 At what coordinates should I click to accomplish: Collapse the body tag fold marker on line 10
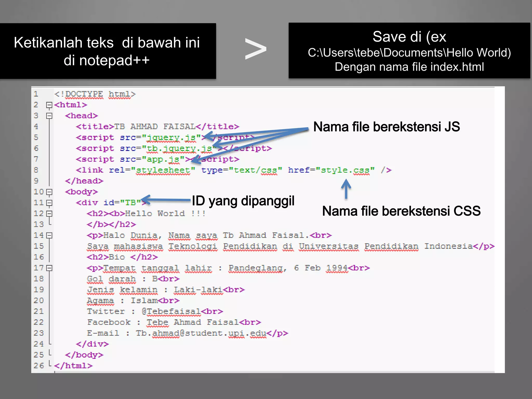click(49, 192)
